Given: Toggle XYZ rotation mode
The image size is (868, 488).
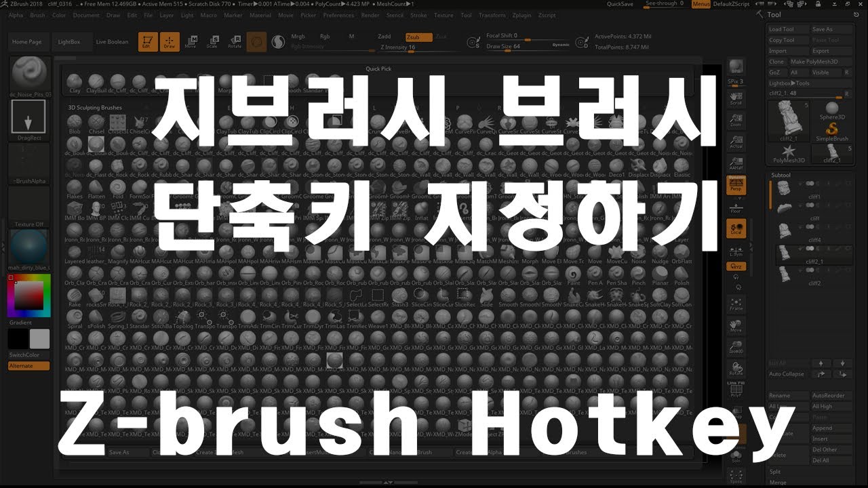Looking at the screenshot, I should tap(735, 266).
